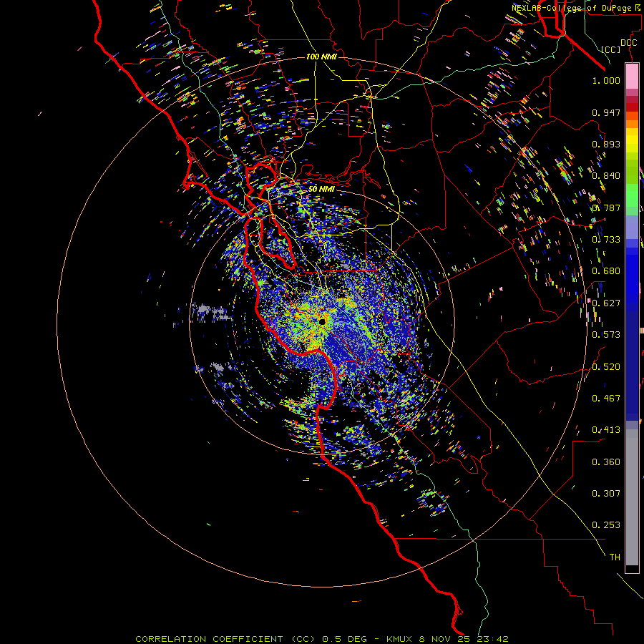Pick the bright green segment of the color bar
The width and height of the screenshot is (644, 644).
pos(632,195)
